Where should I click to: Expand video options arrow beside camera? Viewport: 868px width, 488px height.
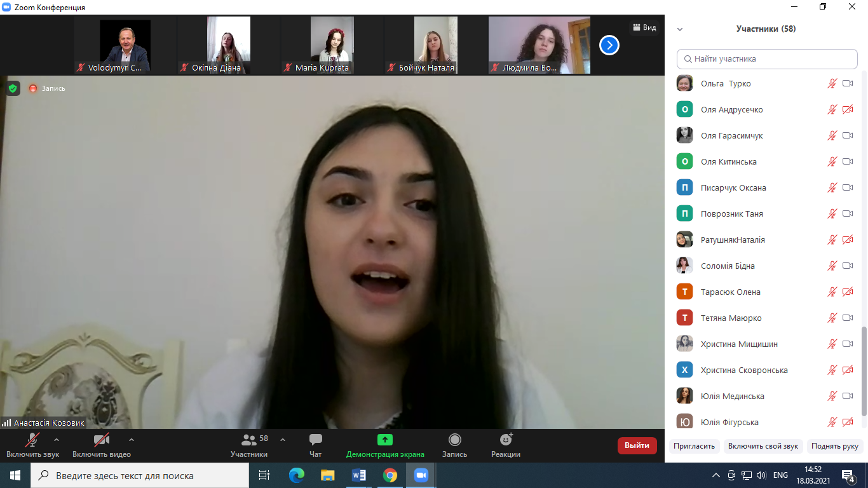point(132,439)
